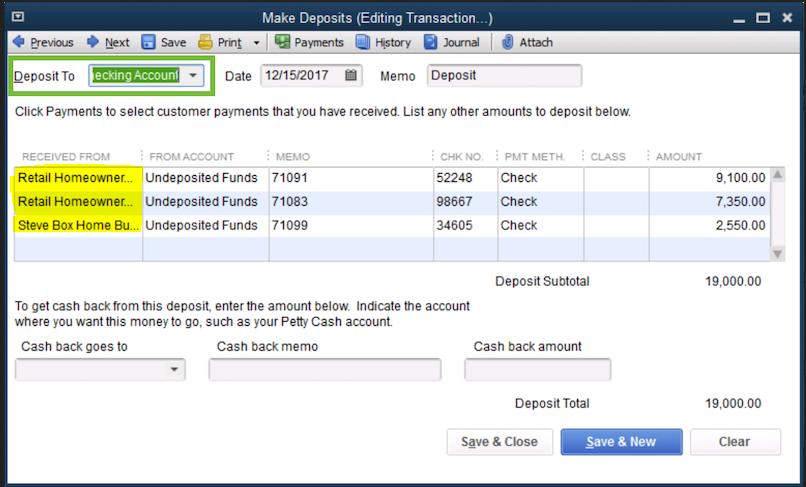Click Undeposited Funds in the 71099 row
The width and height of the screenshot is (806, 487).
(206, 225)
